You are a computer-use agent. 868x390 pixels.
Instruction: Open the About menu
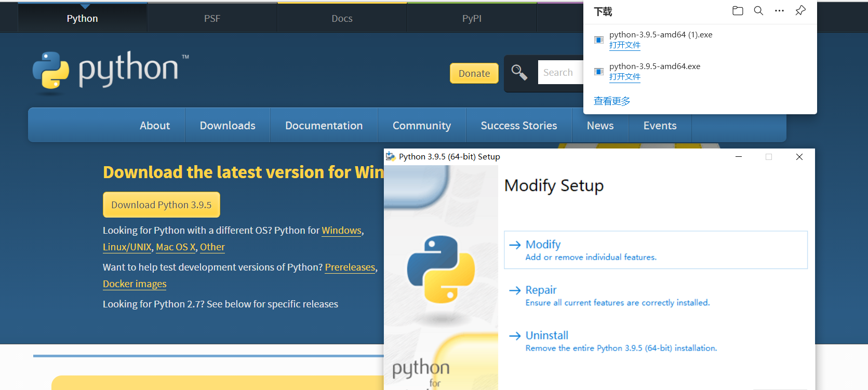pyautogui.click(x=155, y=126)
